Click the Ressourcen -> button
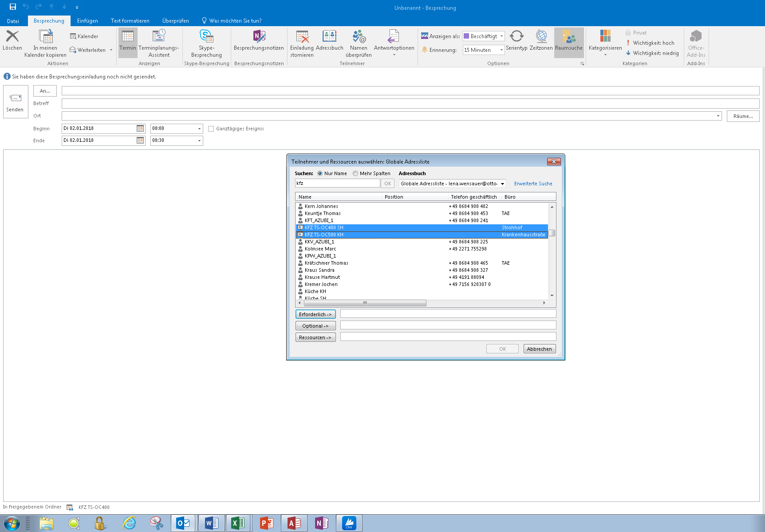The height and width of the screenshot is (532, 765). [315, 337]
